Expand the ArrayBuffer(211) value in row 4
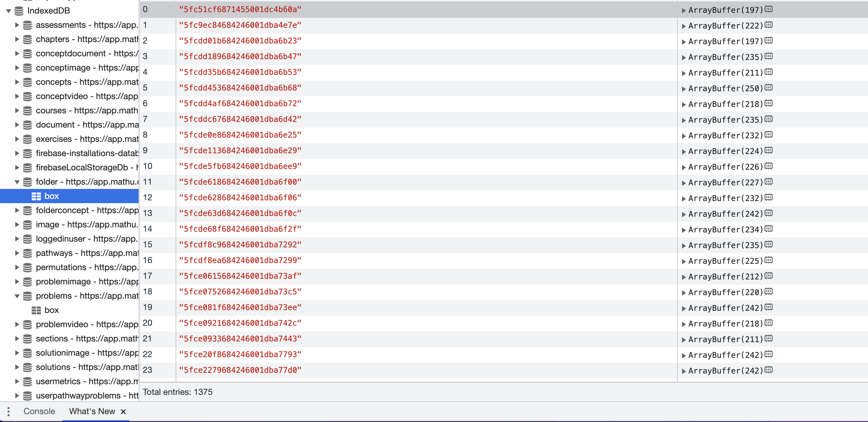 pyautogui.click(x=684, y=73)
